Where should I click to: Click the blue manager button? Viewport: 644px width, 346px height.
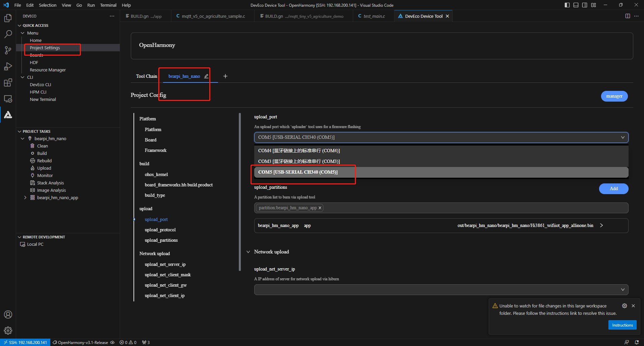point(614,96)
